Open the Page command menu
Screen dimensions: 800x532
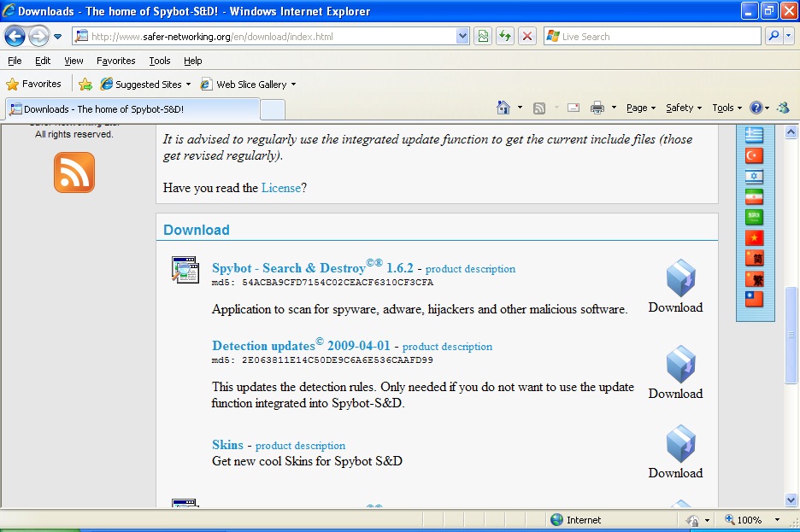click(x=641, y=108)
